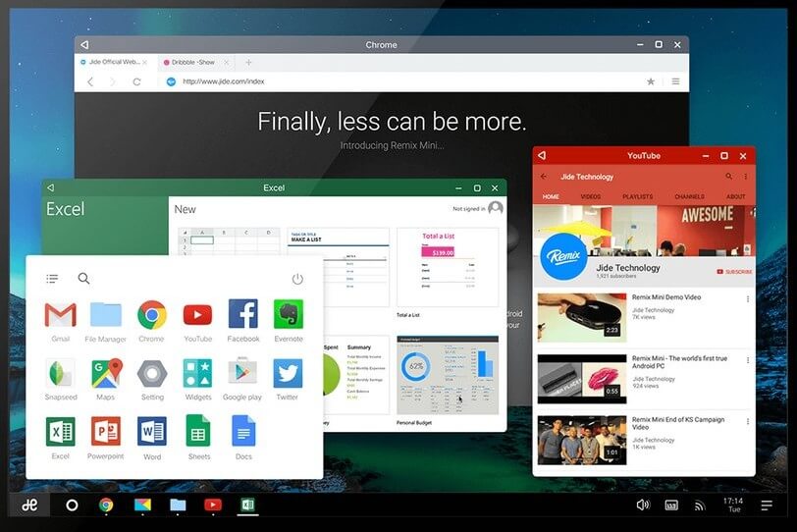The width and height of the screenshot is (797, 532).
Task: Click the volume speaker icon in tray
Action: 643,505
